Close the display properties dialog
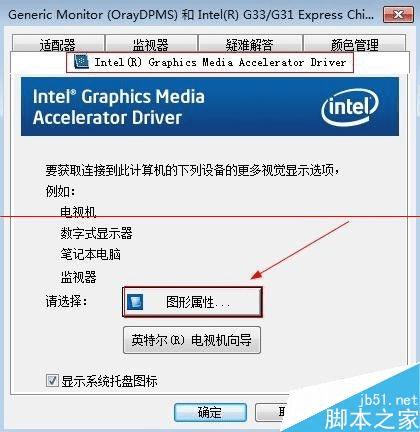Image resolution: width=420 pixels, height=432 pixels. pyautogui.click(x=398, y=15)
